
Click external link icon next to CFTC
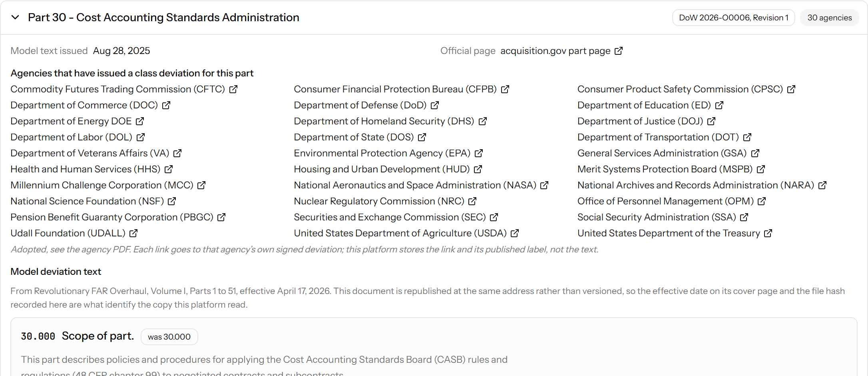[x=233, y=89]
